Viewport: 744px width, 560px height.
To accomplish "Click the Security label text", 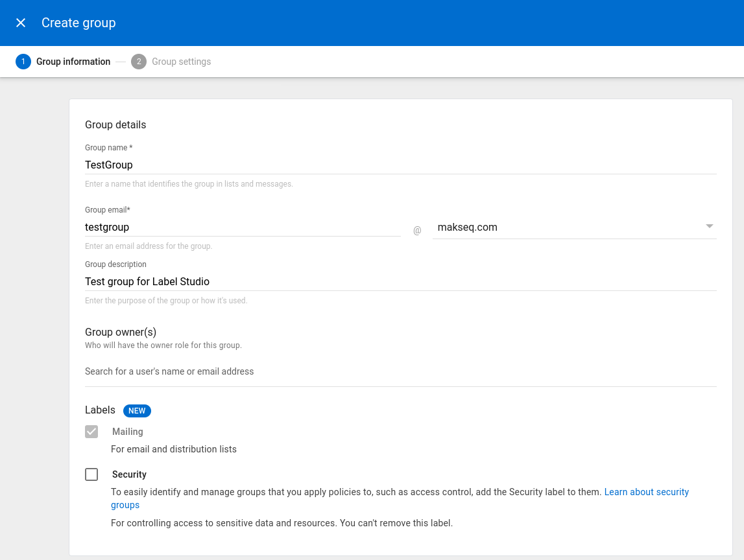I will tap(129, 474).
